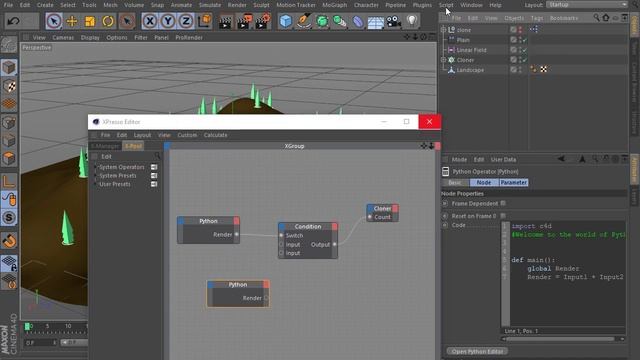Viewport: 640px width, 360px height.
Task: Add a Light object
Action: [x=412, y=21]
